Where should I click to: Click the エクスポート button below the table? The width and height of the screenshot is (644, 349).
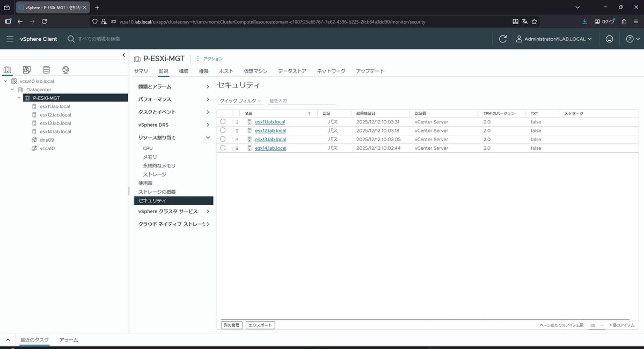click(260, 325)
